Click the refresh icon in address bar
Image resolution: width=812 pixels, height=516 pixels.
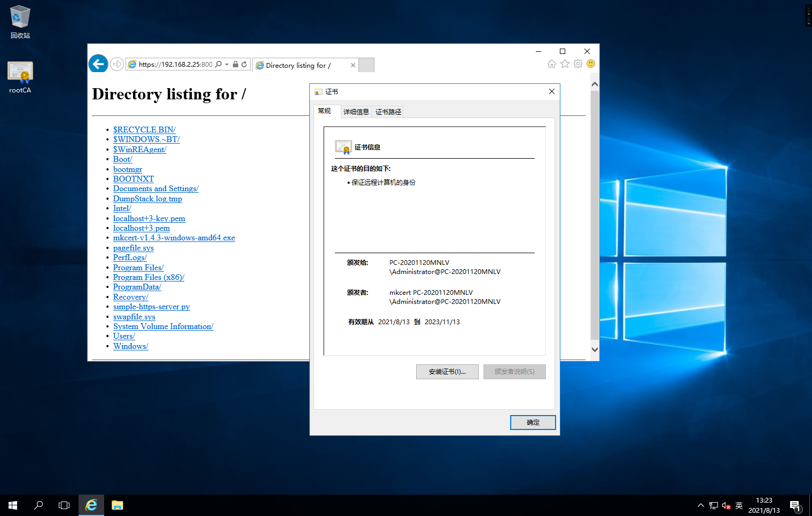244,64
